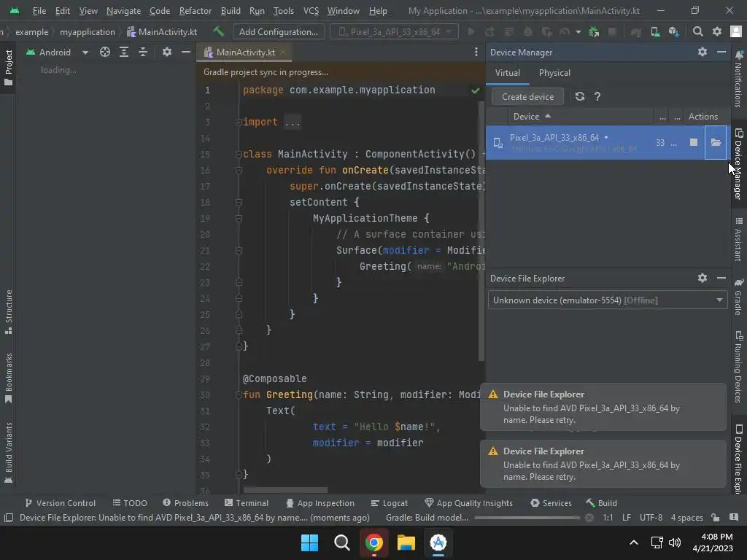The height and width of the screenshot is (560, 747).
Task: Open the Version Control tool window
Action: pyautogui.click(x=60, y=503)
